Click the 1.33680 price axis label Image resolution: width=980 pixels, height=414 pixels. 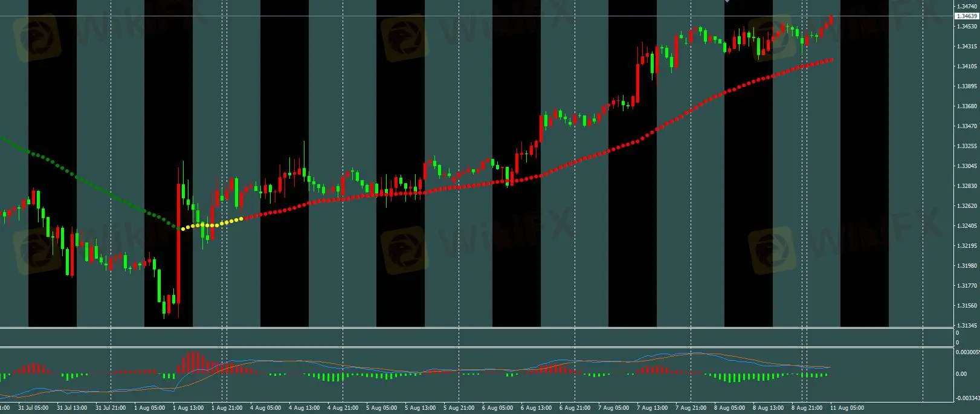tap(967, 106)
